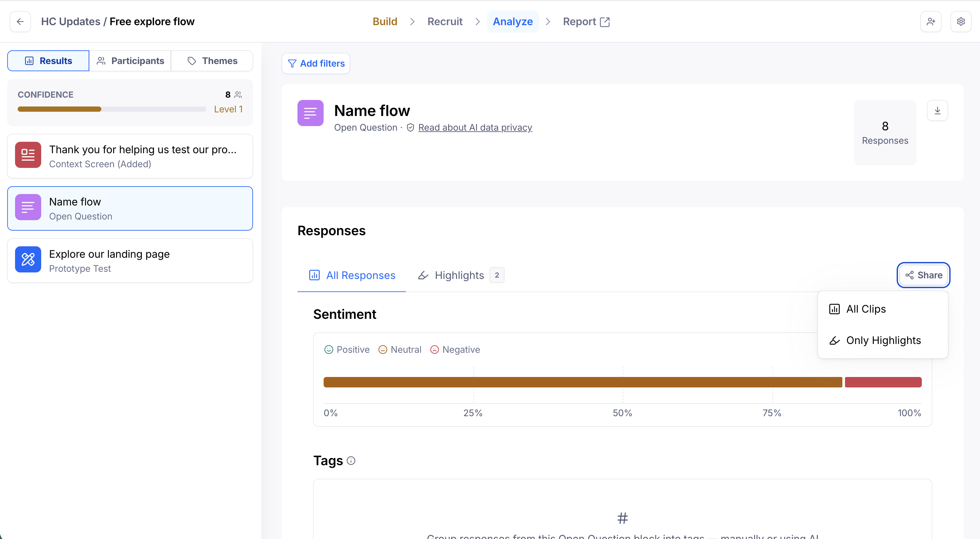
Task: Click the Confidence level progress bar
Action: pos(112,109)
